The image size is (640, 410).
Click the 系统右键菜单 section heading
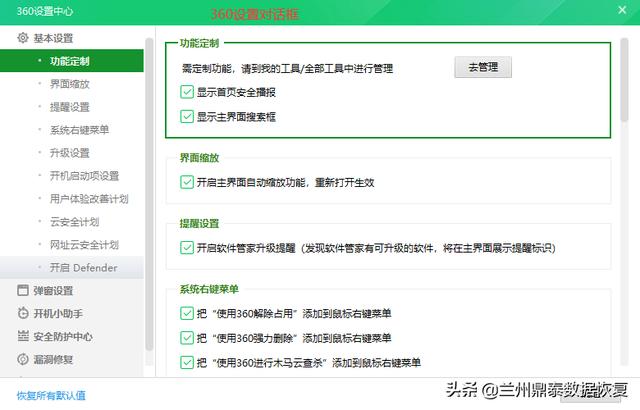209,289
